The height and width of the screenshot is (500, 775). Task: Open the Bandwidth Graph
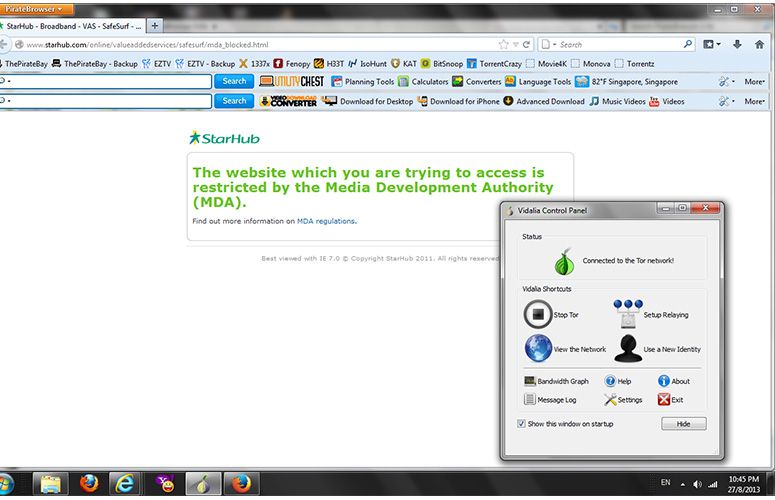(x=556, y=381)
